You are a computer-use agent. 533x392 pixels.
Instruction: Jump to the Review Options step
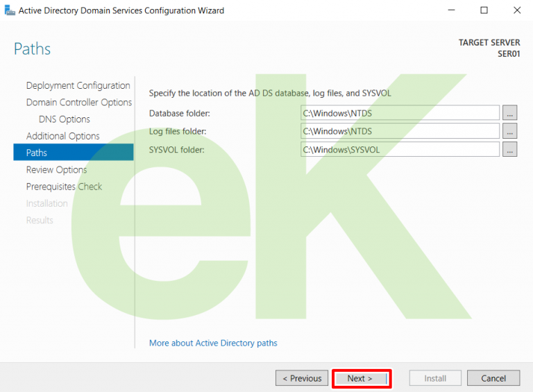coord(56,170)
